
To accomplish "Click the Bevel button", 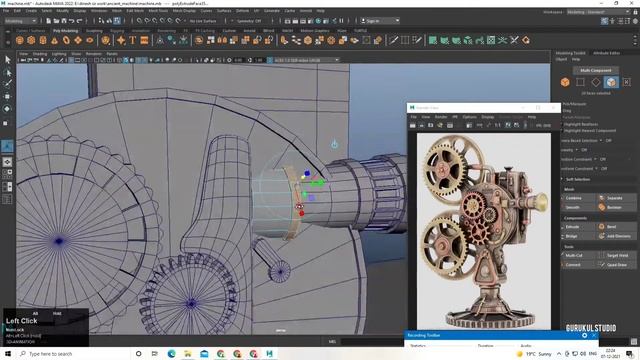I will (x=616, y=227).
